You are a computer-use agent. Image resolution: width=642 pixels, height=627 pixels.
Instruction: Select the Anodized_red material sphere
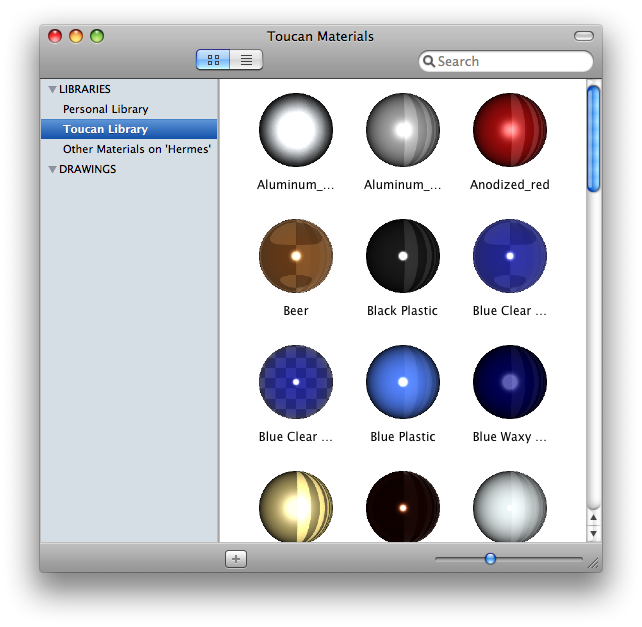pyautogui.click(x=509, y=130)
